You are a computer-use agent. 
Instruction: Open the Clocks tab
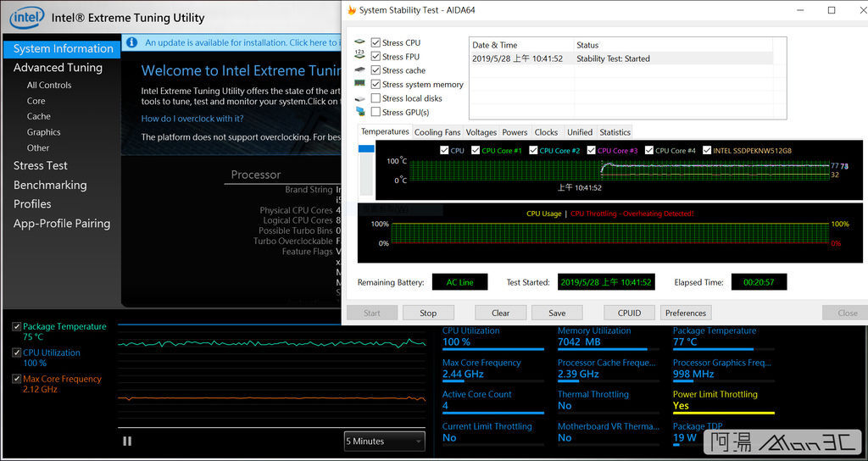pyautogui.click(x=547, y=132)
